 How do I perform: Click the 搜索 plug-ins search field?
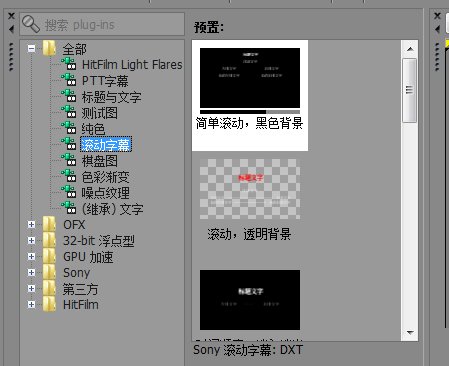[102, 24]
